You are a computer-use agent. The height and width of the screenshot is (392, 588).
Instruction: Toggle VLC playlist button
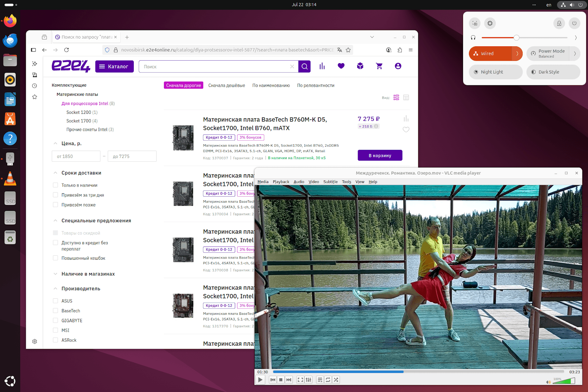[320, 380]
